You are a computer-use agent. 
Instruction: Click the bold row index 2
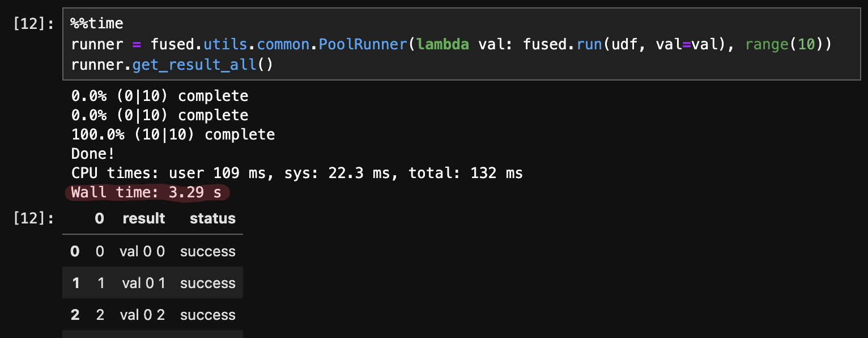[x=75, y=315]
